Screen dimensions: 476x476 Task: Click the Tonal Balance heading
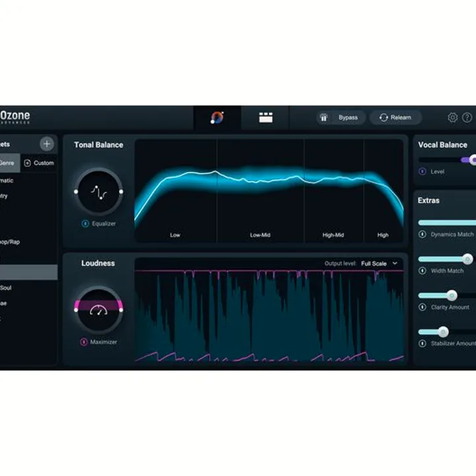pyautogui.click(x=99, y=145)
